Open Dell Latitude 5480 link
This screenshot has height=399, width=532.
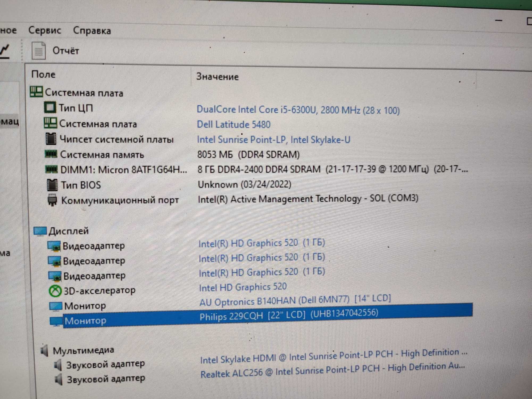pos(234,124)
